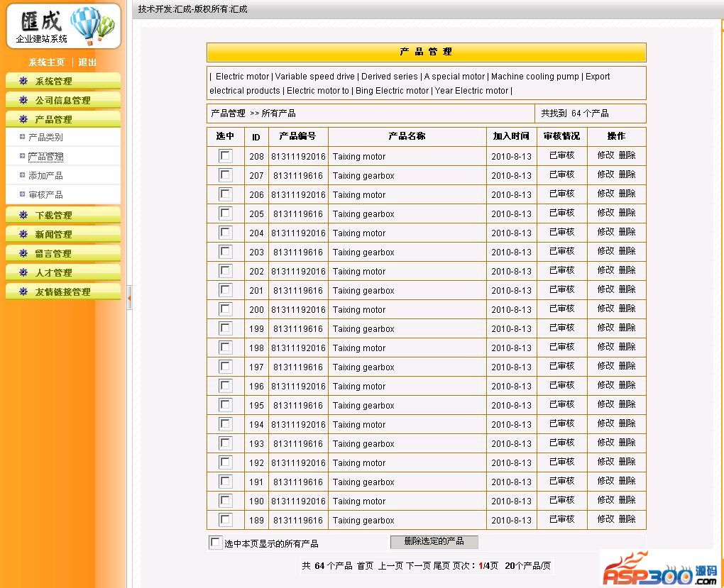Open the 添加产品 submenu item
This screenshot has width=724, height=588.
pyautogui.click(x=45, y=175)
